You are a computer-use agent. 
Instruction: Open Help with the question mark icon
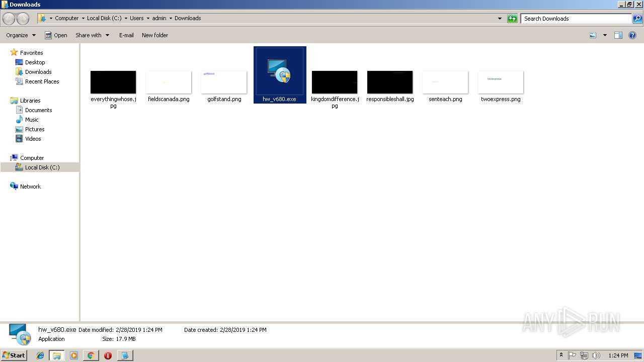tap(633, 35)
